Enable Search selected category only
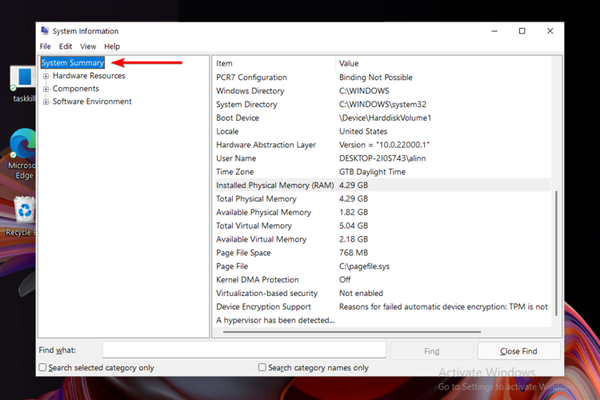The width and height of the screenshot is (600, 400). coord(43,368)
